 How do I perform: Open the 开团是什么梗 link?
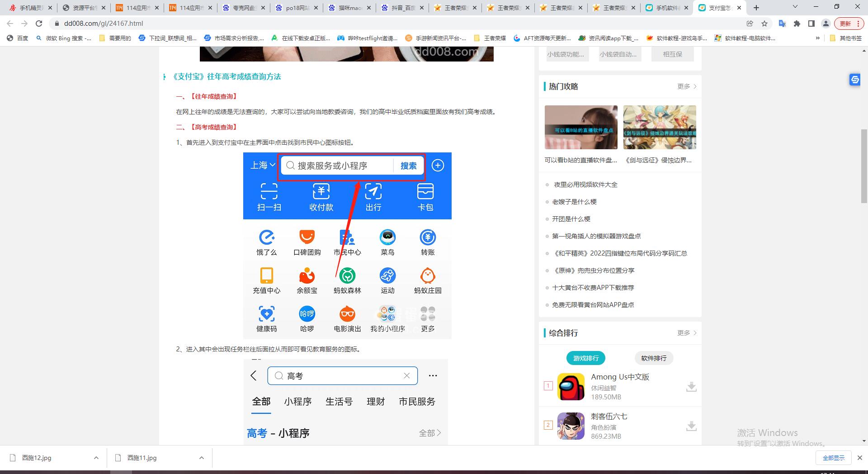coord(571,219)
